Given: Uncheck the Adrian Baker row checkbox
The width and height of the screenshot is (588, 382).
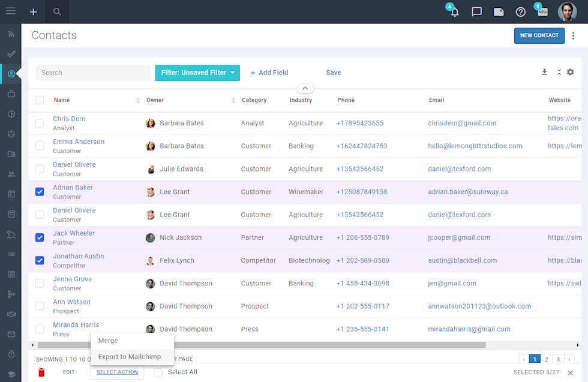Looking at the screenshot, I should pos(39,191).
